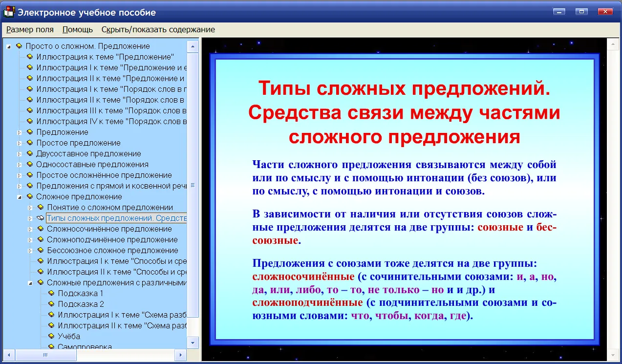Collapse "Сложные предложения с различными" node
This screenshot has height=364, width=622.
click(30, 283)
